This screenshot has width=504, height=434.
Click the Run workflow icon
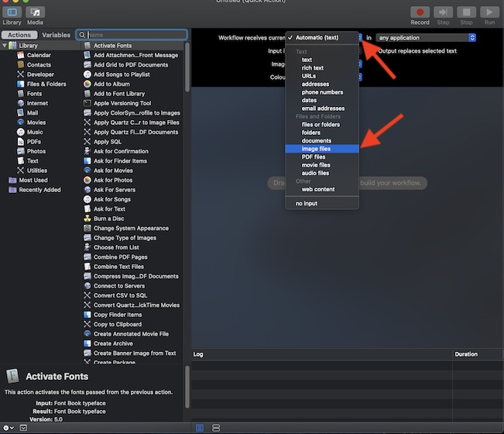click(x=489, y=12)
